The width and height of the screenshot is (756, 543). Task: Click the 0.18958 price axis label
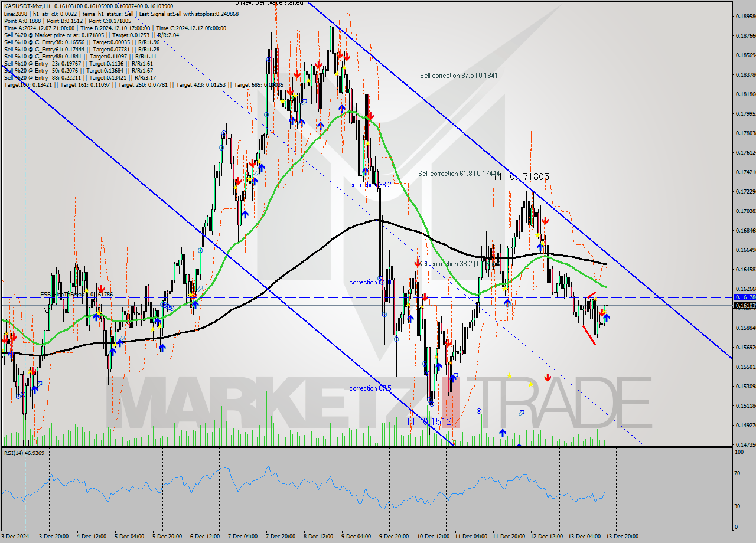745,16
